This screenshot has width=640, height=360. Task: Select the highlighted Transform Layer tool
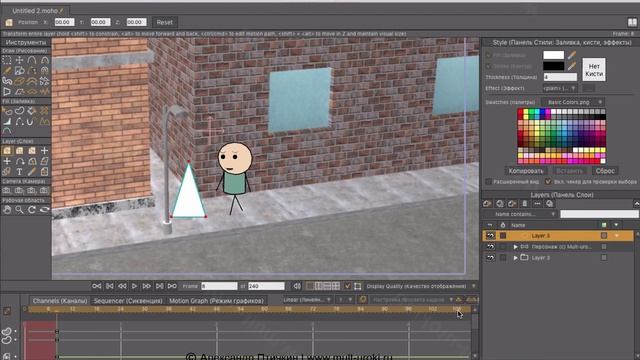(7, 151)
